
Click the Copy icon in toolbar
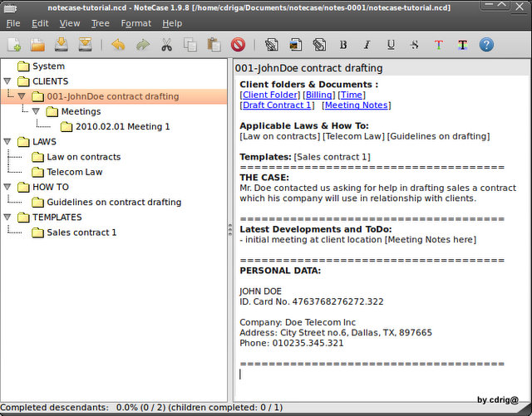click(190, 45)
